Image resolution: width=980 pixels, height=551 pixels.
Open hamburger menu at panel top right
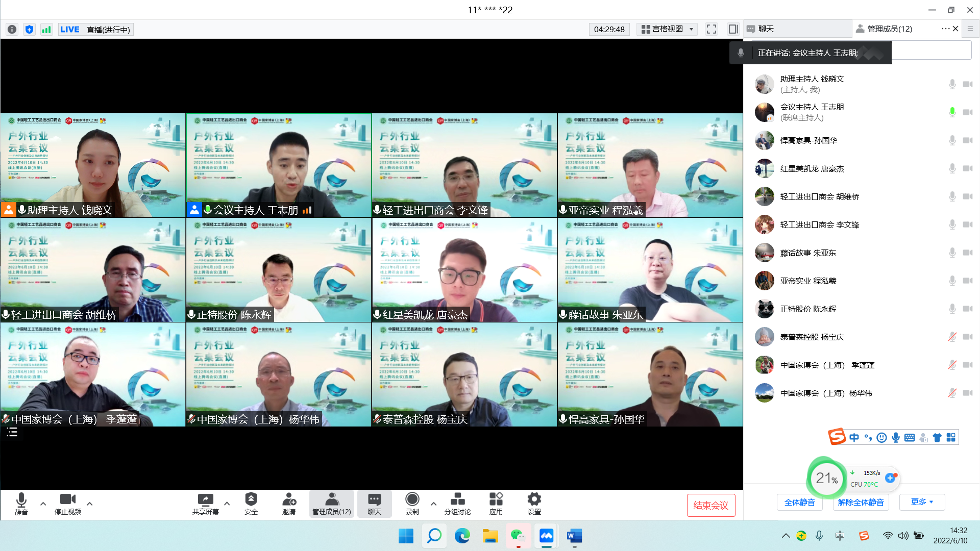[x=970, y=29]
